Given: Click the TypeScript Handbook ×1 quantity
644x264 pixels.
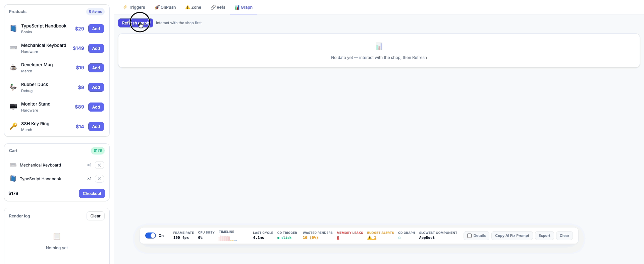Looking at the screenshot, I should (x=89, y=179).
